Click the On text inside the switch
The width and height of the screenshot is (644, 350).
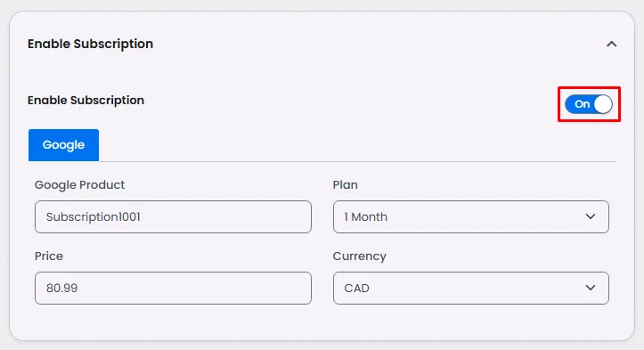pyautogui.click(x=582, y=104)
